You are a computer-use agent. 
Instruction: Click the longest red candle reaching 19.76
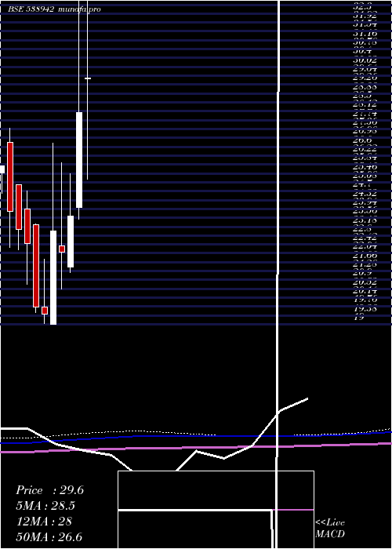coord(36,266)
